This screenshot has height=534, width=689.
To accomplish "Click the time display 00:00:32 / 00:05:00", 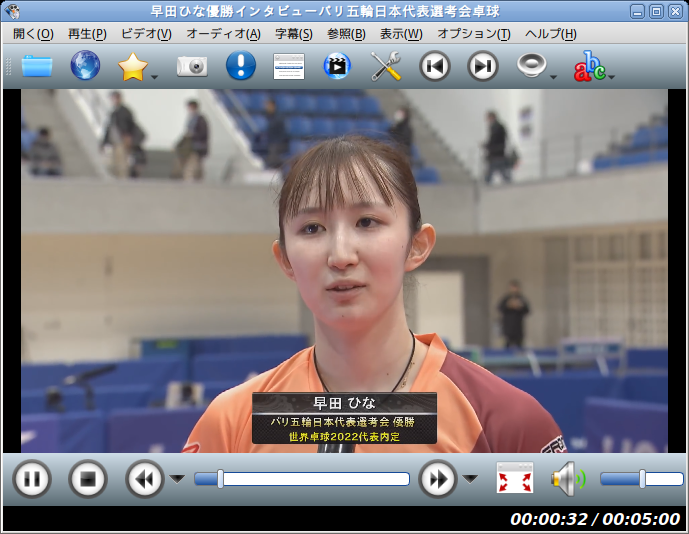I will coord(595,519).
